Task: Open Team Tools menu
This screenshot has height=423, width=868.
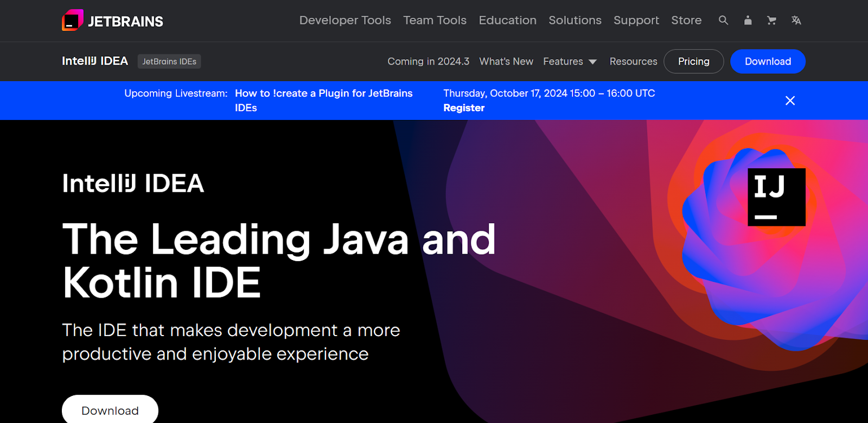Action: tap(435, 20)
